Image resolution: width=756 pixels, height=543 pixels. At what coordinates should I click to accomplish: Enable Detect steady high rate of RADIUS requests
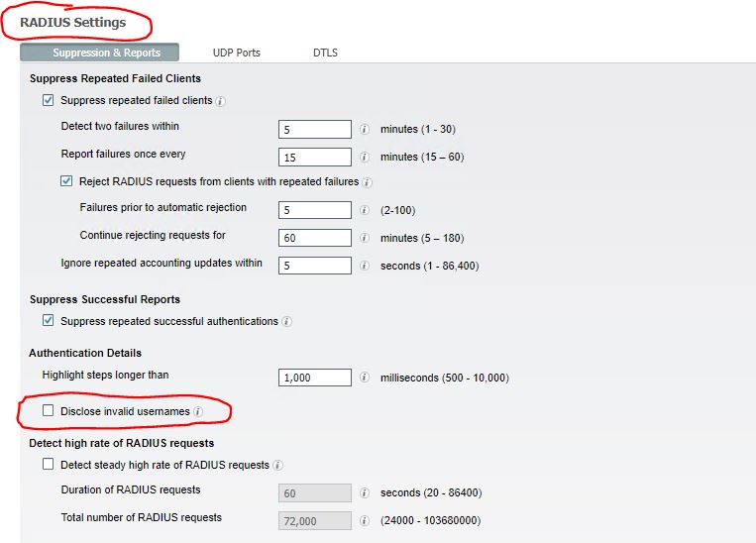(x=49, y=464)
